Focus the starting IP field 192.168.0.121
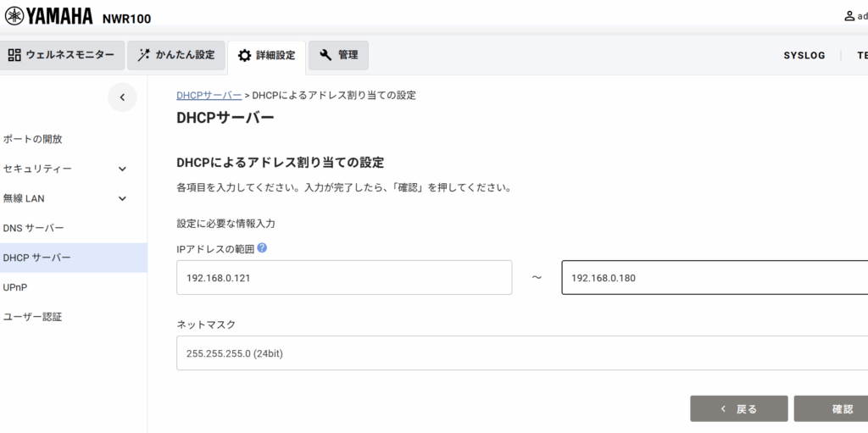The image size is (868, 433). point(343,278)
